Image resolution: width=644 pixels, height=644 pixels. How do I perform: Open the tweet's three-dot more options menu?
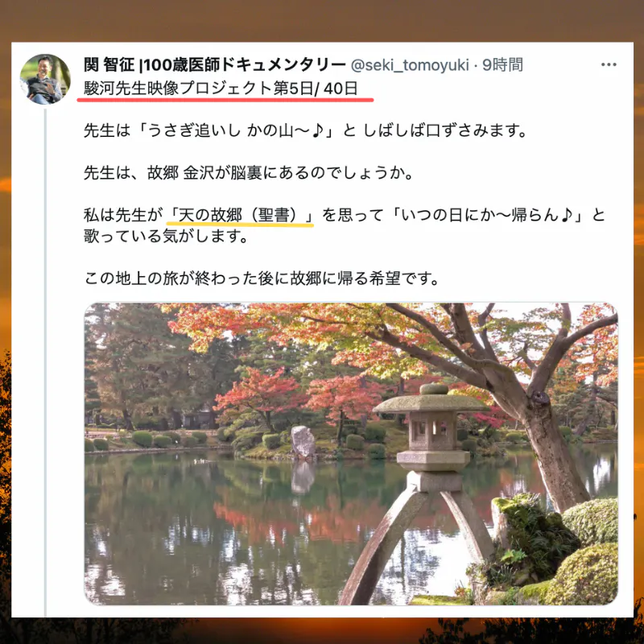point(609,64)
